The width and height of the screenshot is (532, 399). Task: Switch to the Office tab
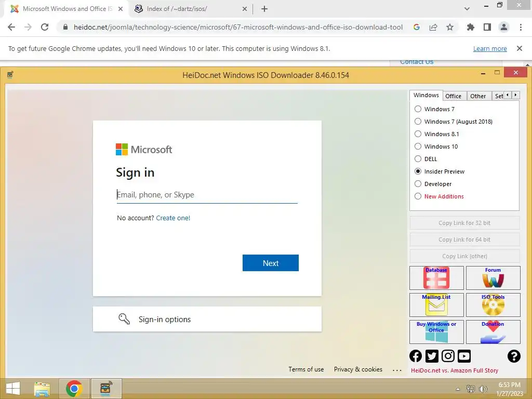pyautogui.click(x=453, y=96)
